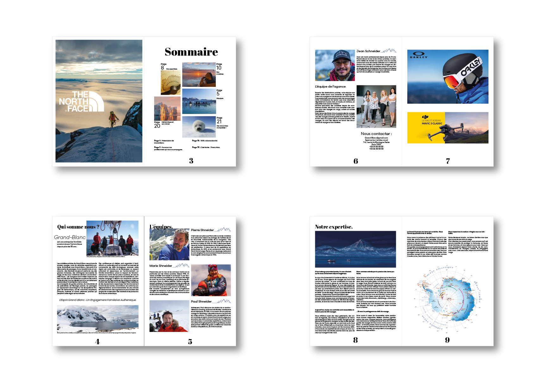The height and width of the screenshot is (392, 555).
Task: Click the 'Qui somme nous ?' heading
Action: pyautogui.click(x=78, y=227)
